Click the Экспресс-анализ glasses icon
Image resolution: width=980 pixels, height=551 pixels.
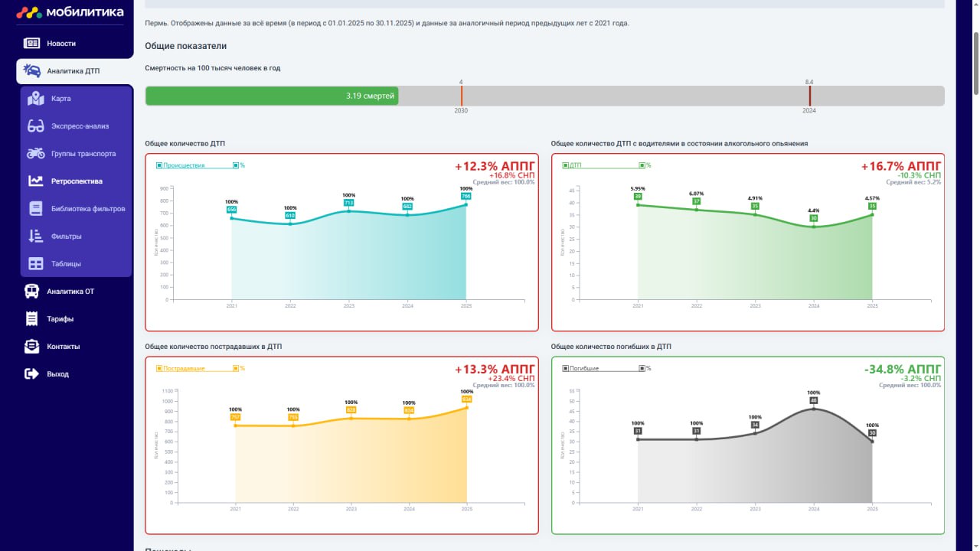click(36, 126)
